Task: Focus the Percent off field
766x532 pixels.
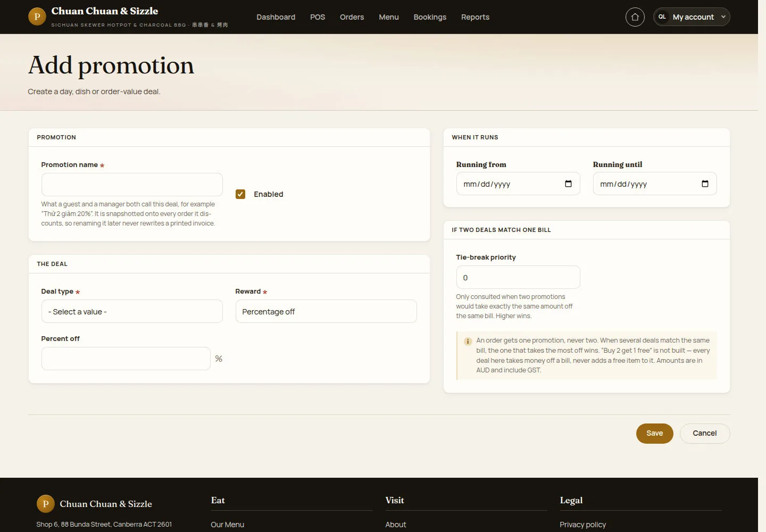Action: tap(126, 359)
